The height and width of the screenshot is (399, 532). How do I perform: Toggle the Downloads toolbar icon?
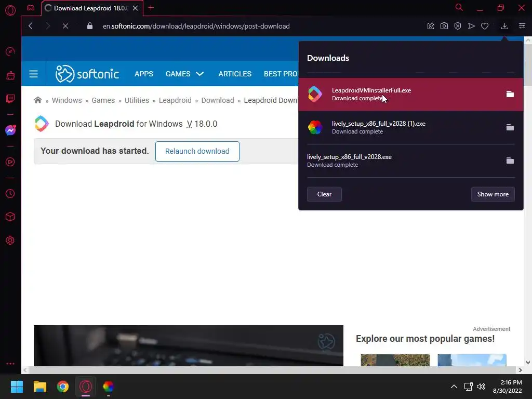tap(504, 26)
